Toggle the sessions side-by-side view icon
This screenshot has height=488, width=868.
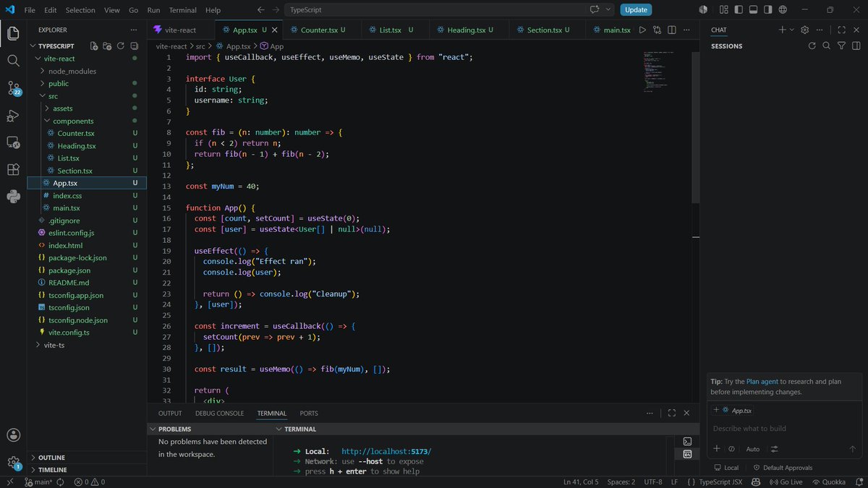pyautogui.click(x=856, y=46)
